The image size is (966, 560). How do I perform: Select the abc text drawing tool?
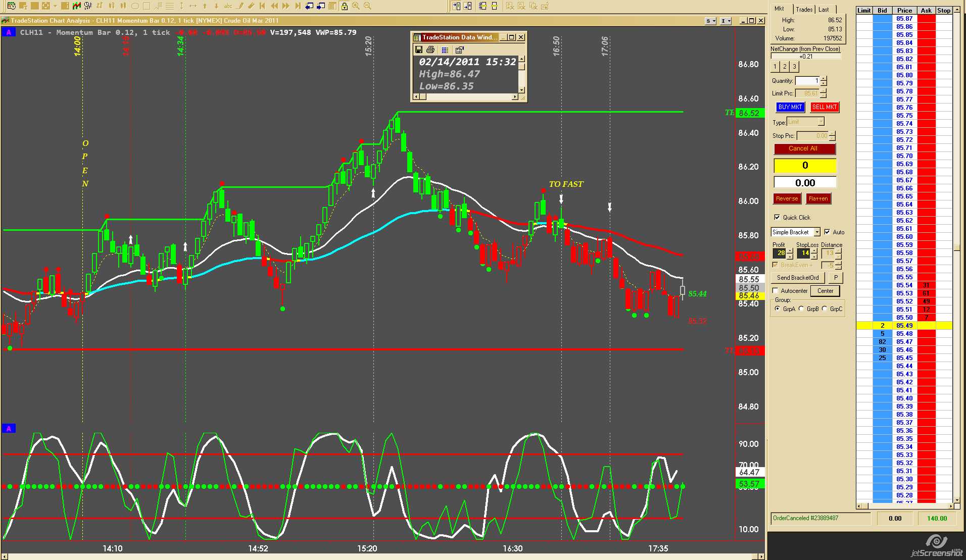tap(228, 6)
